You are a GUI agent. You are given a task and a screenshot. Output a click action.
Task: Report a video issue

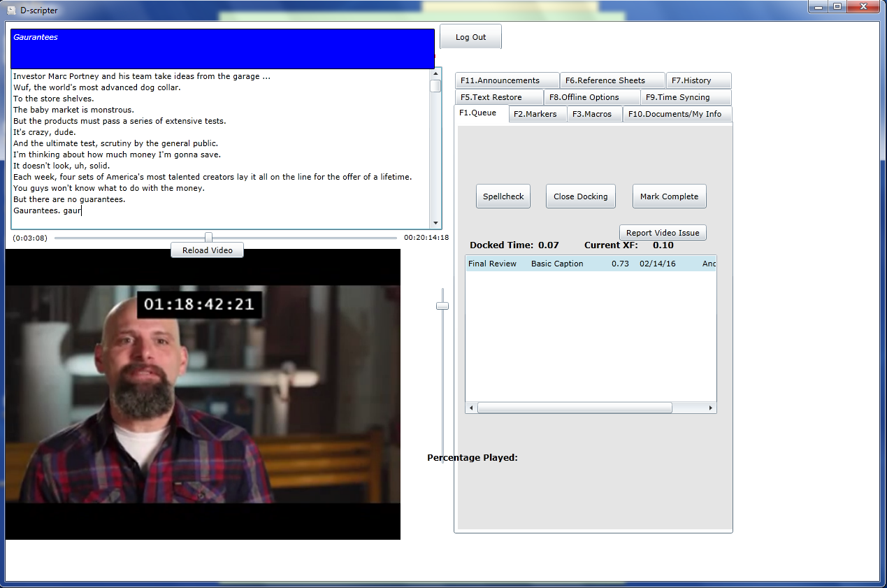tap(663, 233)
